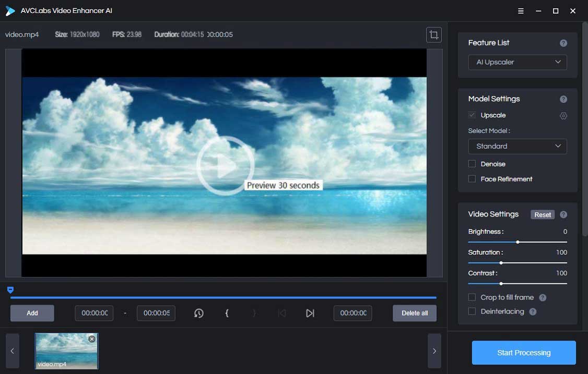Remove video.mp4 using the thumbnail's x badge
The image size is (588, 374).
(91, 339)
